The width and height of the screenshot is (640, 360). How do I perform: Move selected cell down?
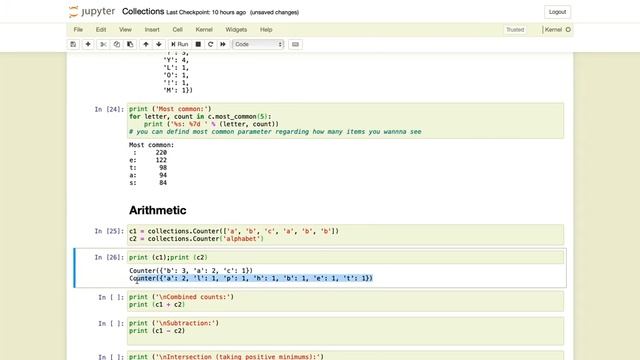pos(159,44)
